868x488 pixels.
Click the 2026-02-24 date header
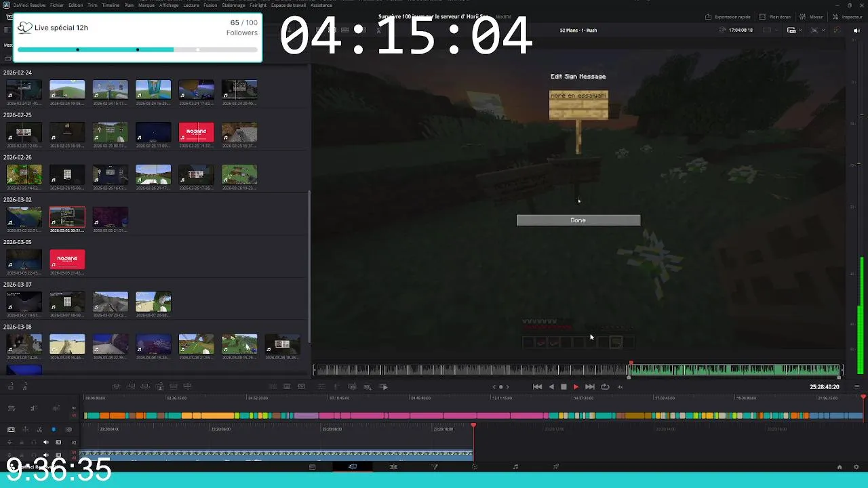click(x=18, y=73)
